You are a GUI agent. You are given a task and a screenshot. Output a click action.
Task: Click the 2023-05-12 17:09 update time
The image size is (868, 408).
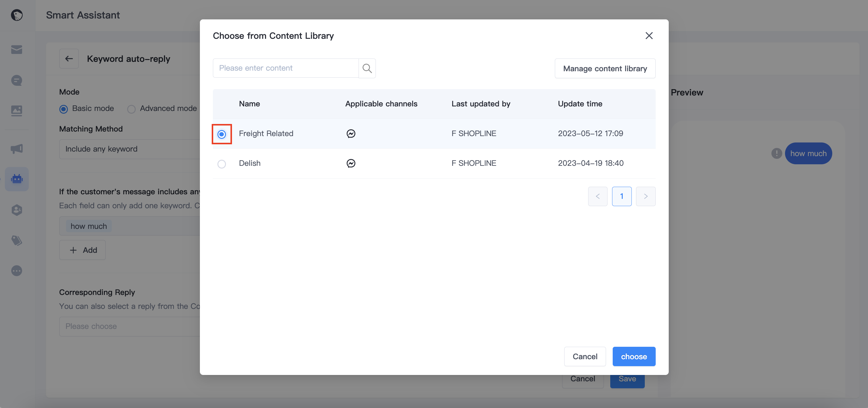(590, 134)
